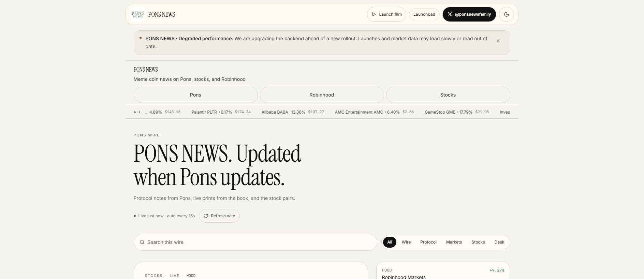Open the PONS NEWS home title link

coord(161,14)
